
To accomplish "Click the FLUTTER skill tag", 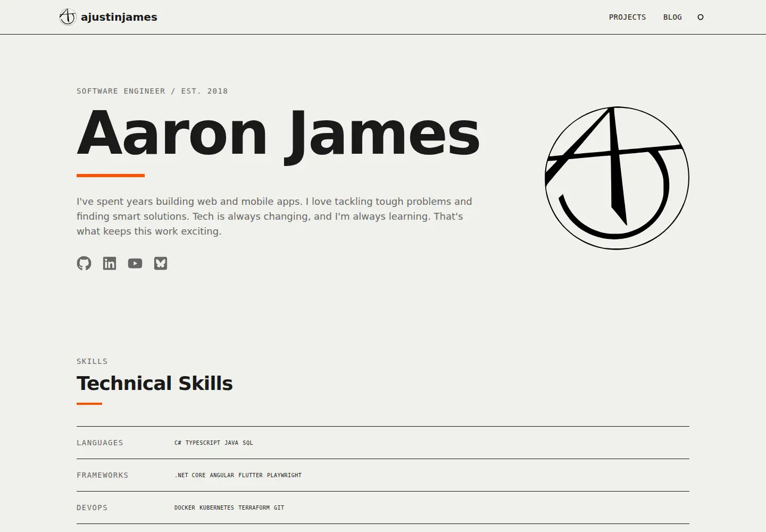I will tap(251, 475).
